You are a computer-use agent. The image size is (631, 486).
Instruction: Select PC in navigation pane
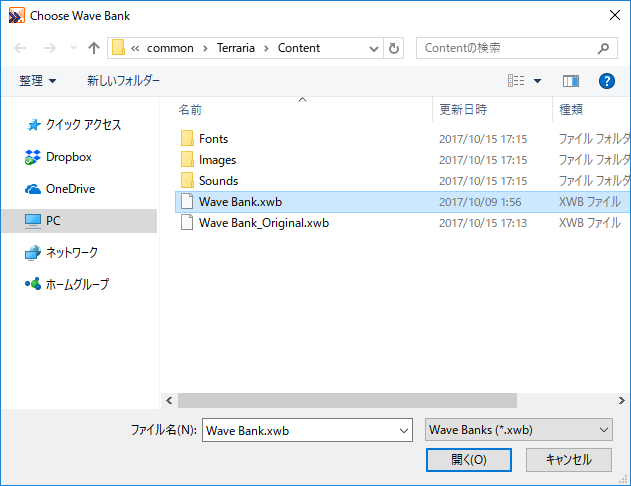(79, 220)
